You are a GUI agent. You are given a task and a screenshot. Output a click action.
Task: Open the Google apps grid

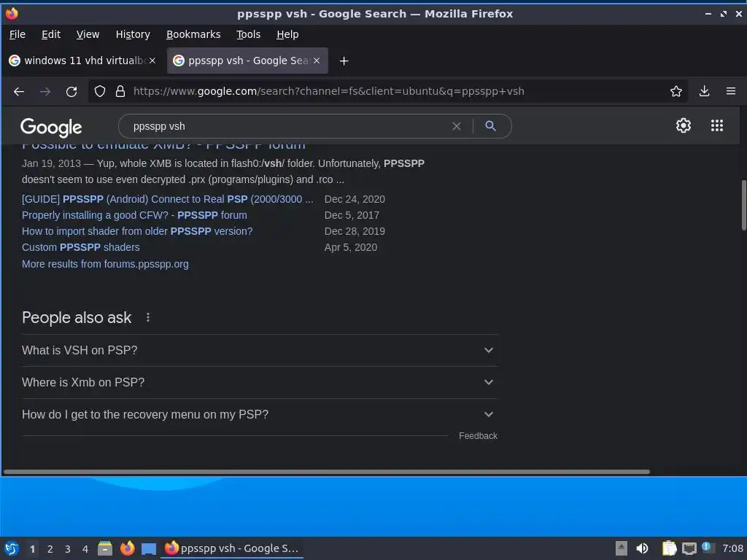tap(717, 125)
